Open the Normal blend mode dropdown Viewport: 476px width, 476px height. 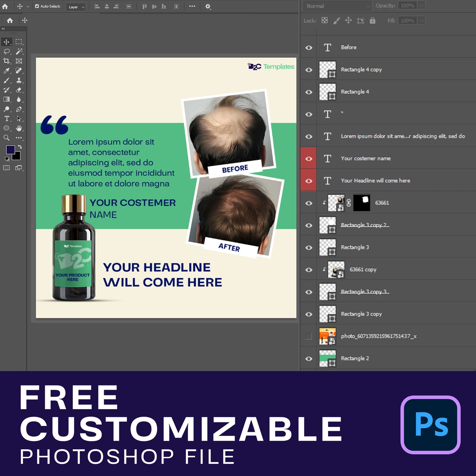click(x=337, y=6)
